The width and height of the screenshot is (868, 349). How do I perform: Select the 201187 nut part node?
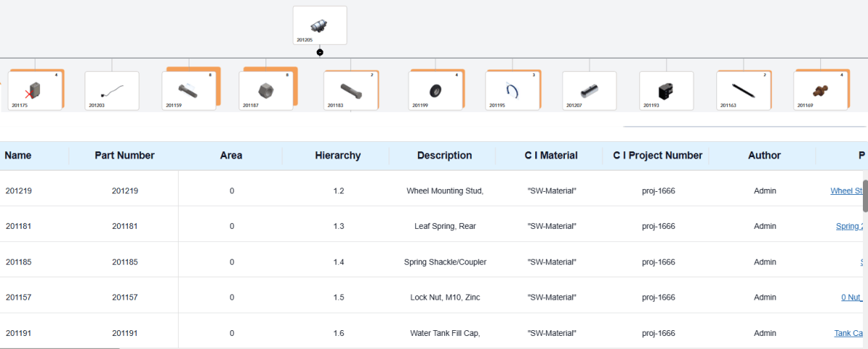click(265, 91)
